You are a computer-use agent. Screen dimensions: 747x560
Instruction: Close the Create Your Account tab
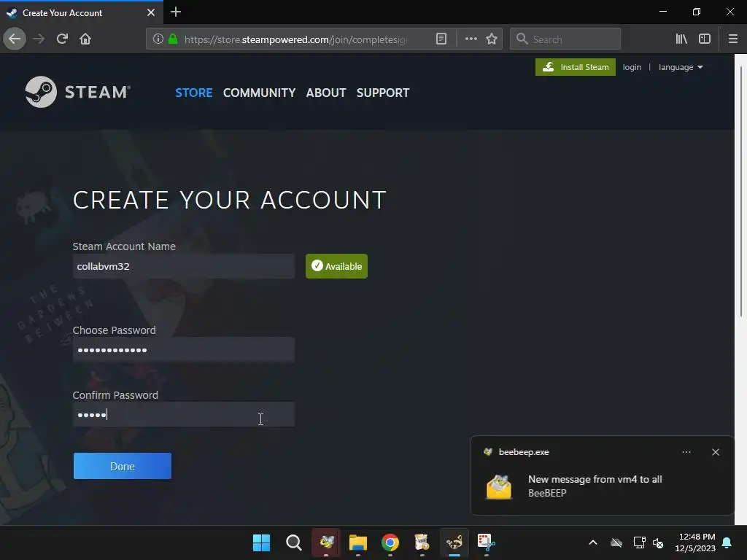[x=151, y=13]
